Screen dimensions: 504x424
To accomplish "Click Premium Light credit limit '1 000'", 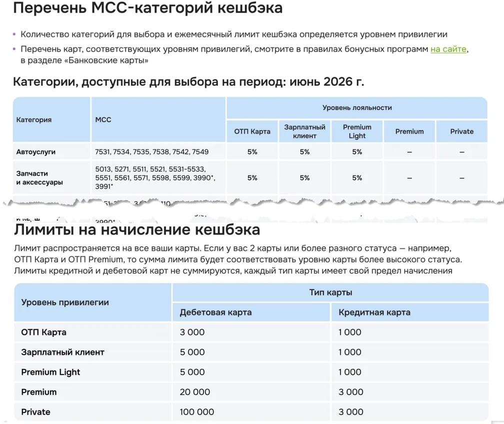I will tap(349, 372).
